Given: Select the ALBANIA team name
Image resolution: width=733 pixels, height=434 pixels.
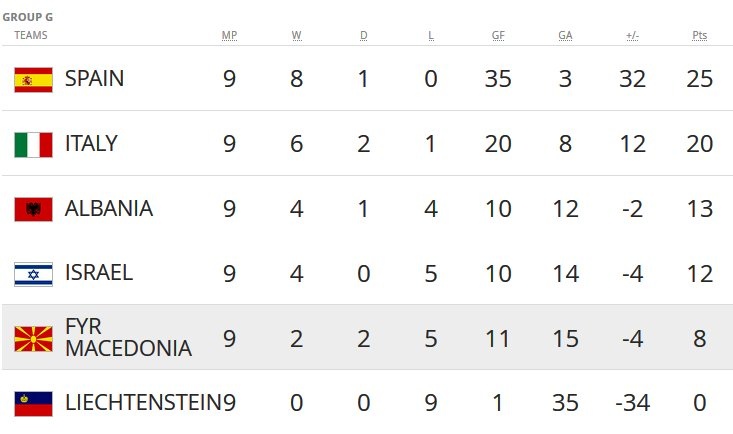Looking at the screenshot, I should pos(108,209).
